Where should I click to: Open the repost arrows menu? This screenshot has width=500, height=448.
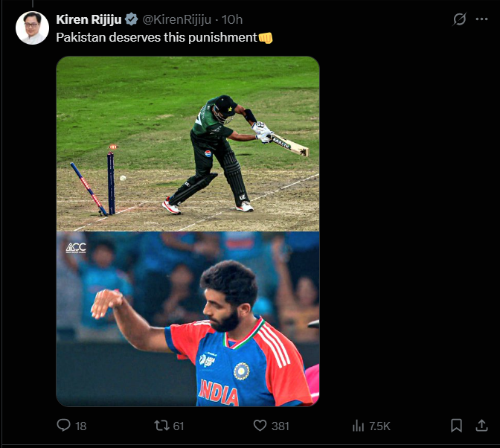tap(161, 426)
